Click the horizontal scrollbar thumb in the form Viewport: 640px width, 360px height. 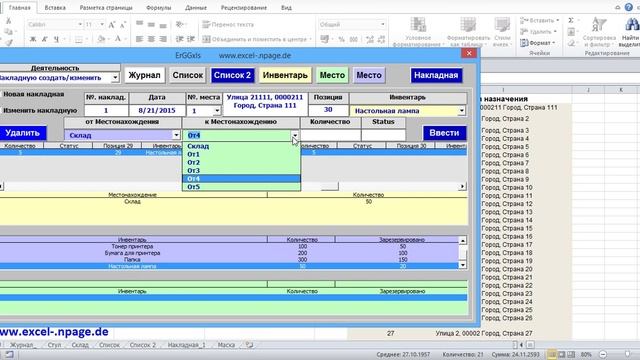(329, 187)
